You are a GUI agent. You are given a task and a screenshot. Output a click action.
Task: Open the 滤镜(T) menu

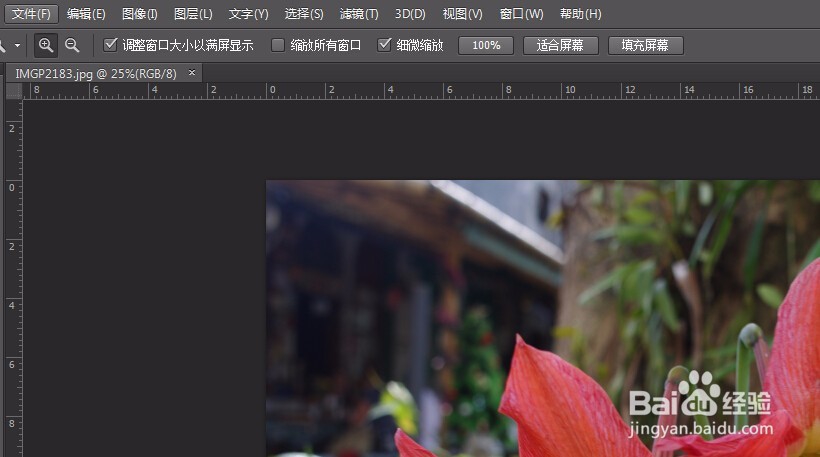pyautogui.click(x=359, y=14)
